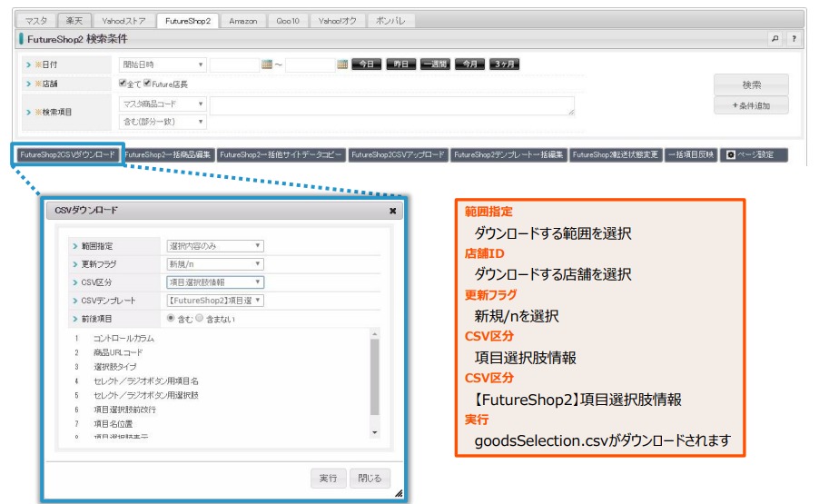Click the 閉じる button in the dialog
Image resolution: width=819 pixels, height=504 pixels.
[x=370, y=479]
